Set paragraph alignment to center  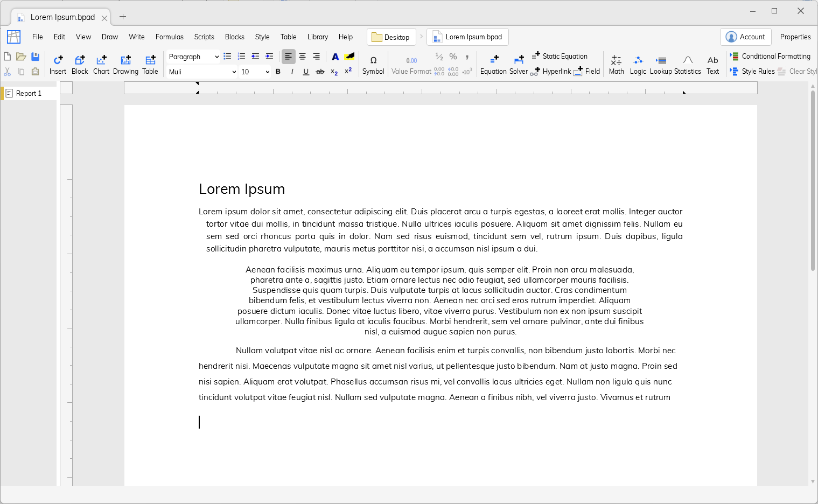point(303,57)
